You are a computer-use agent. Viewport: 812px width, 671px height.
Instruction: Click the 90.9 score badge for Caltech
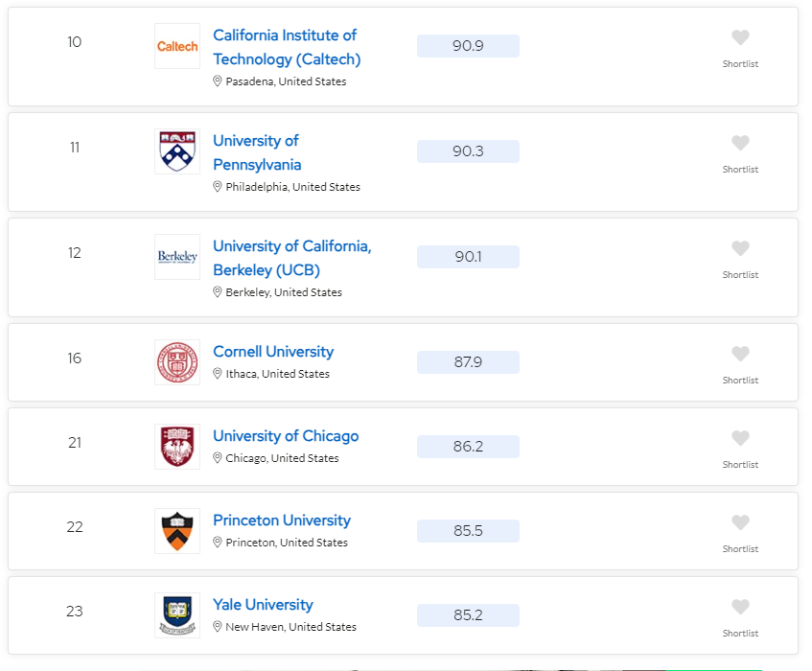tap(468, 46)
